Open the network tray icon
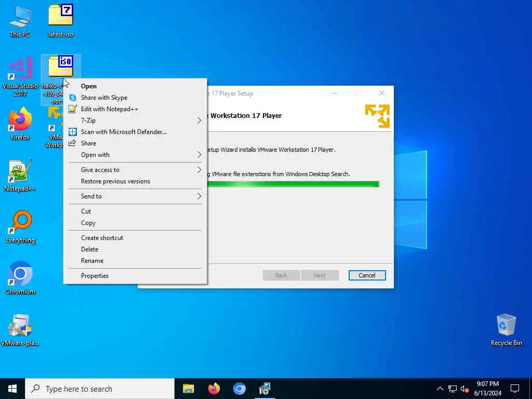The image size is (532, 399). 453,389
